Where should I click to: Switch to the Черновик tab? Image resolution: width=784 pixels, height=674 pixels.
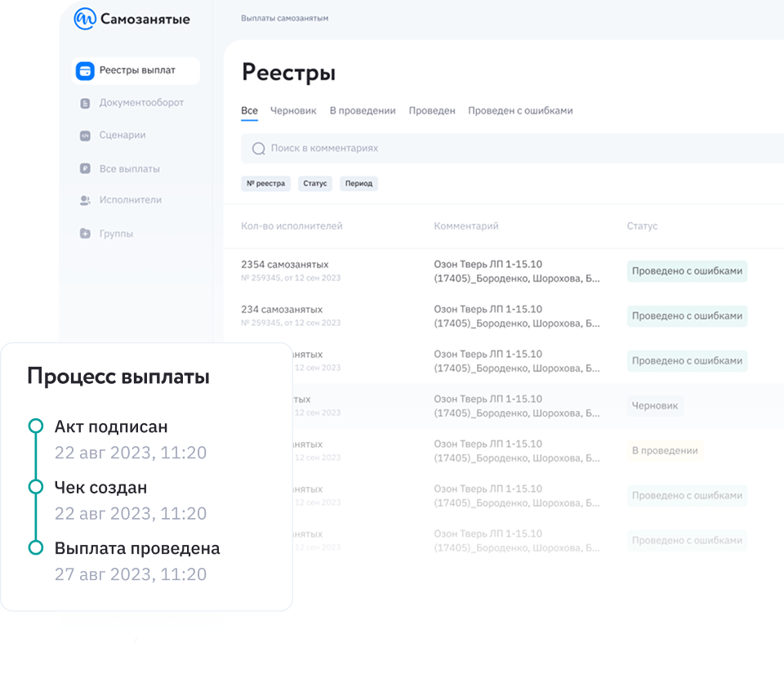pyautogui.click(x=293, y=111)
